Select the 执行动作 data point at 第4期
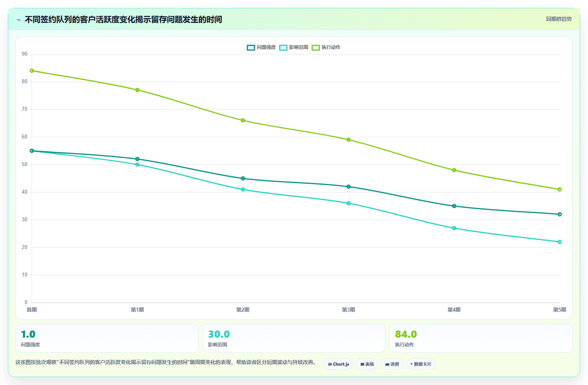 pyautogui.click(x=454, y=170)
